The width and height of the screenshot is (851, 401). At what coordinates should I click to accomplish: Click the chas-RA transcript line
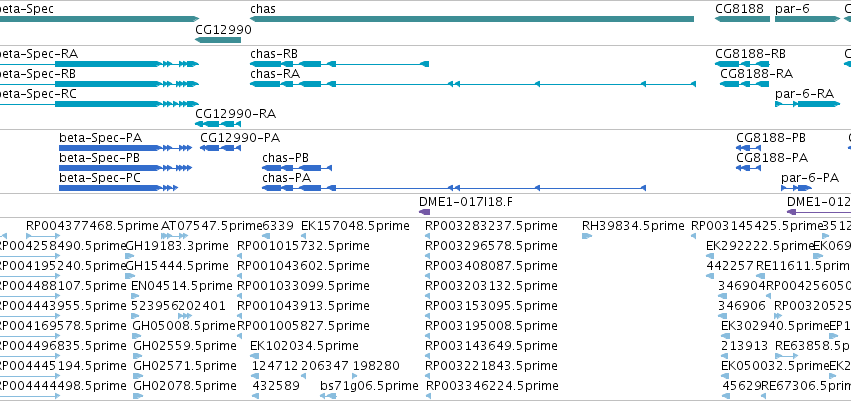[473, 84]
